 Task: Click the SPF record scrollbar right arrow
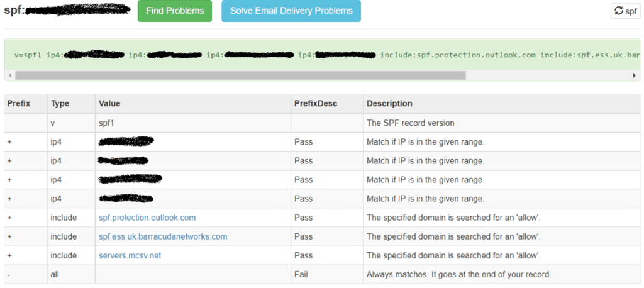[x=635, y=75]
